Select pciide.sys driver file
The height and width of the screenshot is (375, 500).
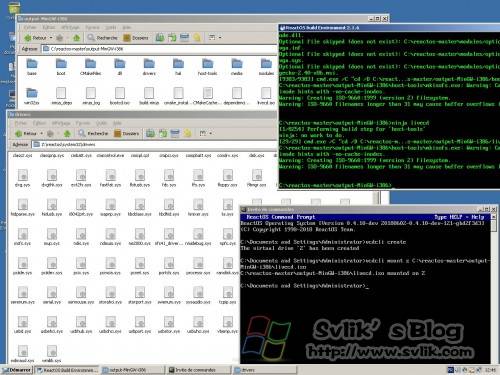coord(22,266)
